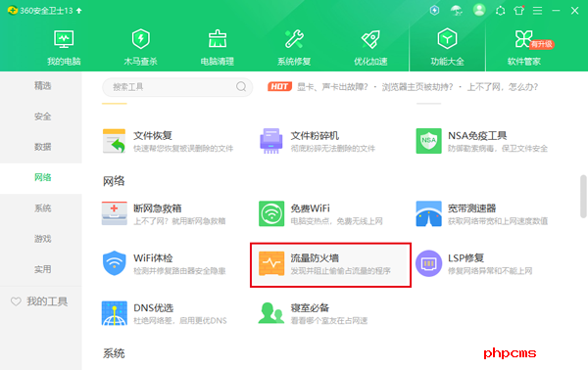This screenshot has width=588, height=370.
Task: Click the search magnifier icon
Action: tap(241, 87)
